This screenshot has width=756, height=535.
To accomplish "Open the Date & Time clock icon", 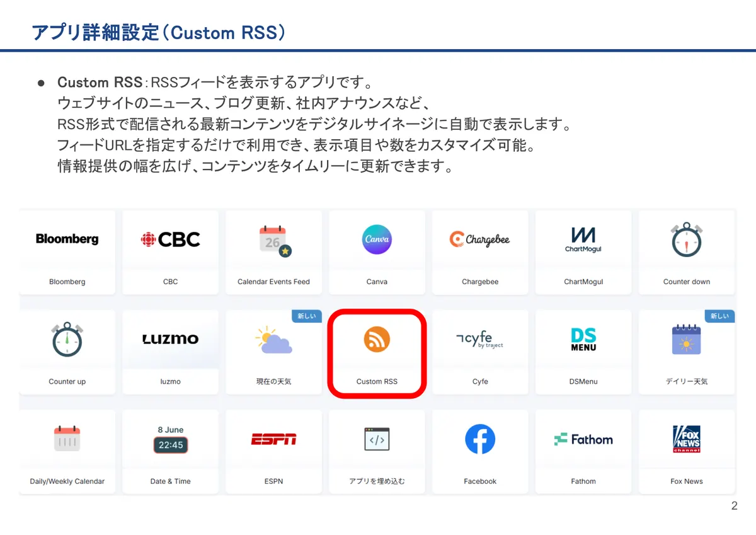I will point(171,439).
